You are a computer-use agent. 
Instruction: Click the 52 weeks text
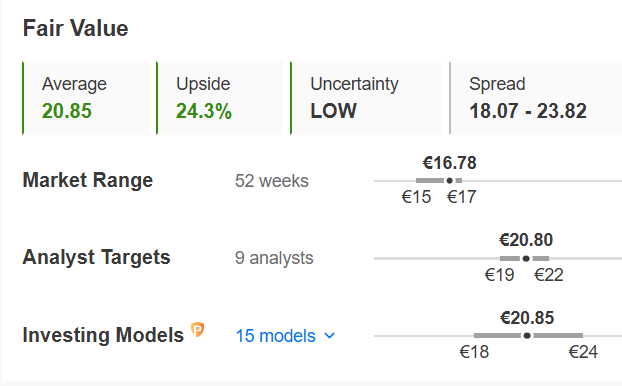click(272, 181)
